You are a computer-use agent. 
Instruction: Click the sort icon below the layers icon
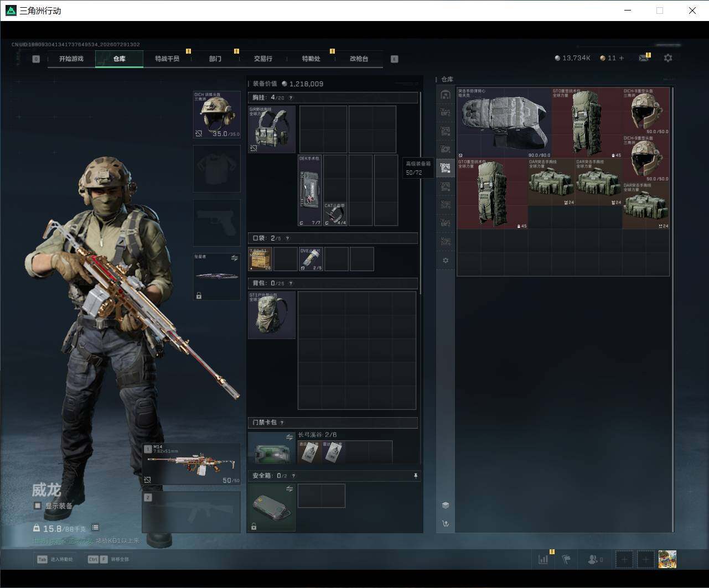pos(445,523)
